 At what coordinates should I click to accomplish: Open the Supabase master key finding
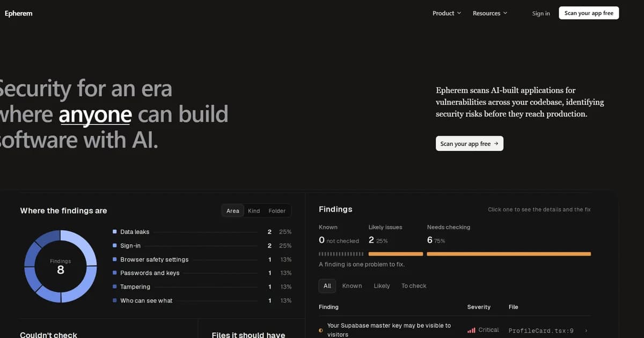389,330
